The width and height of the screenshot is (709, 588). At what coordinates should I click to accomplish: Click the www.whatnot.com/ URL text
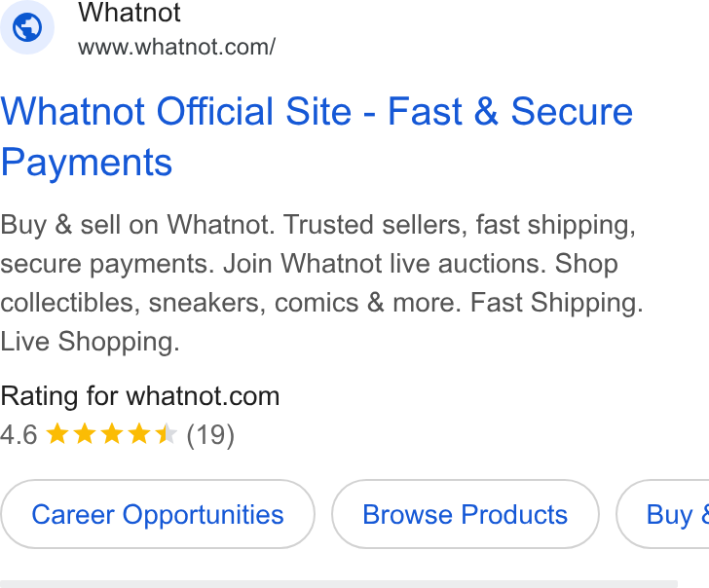[176, 47]
